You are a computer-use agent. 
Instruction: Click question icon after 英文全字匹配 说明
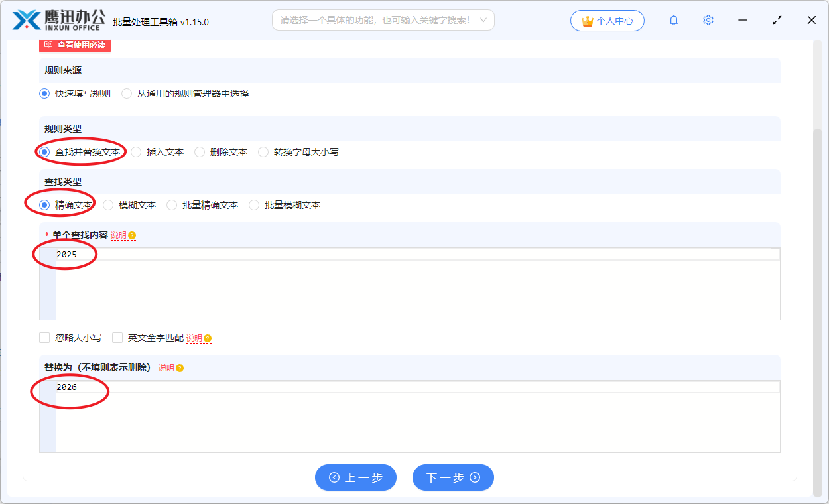pyautogui.click(x=207, y=338)
